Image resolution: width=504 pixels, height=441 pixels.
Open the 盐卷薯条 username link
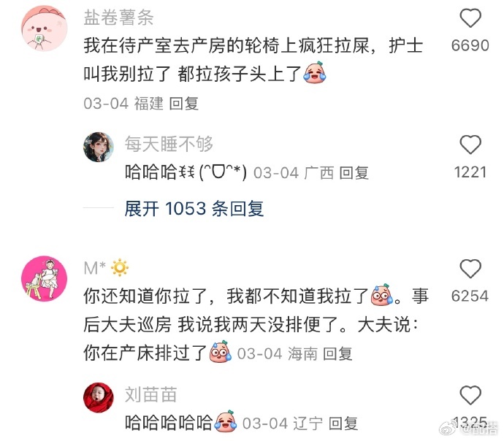(118, 18)
